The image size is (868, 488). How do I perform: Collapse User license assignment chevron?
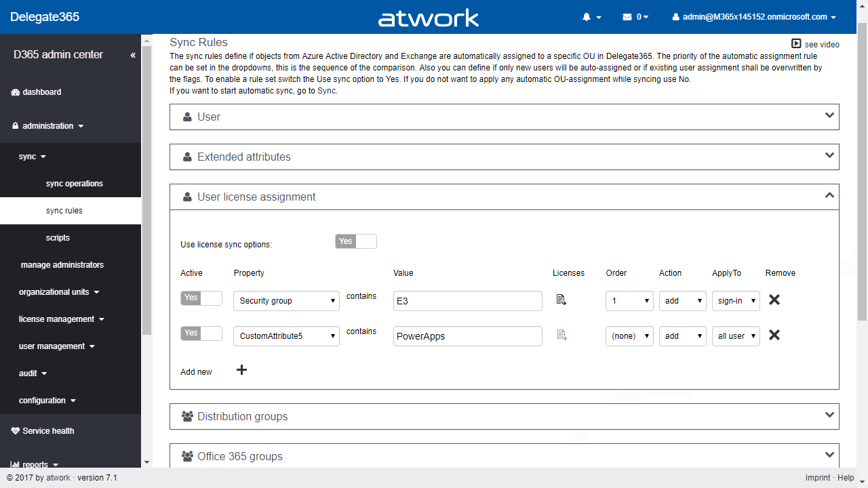[829, 195]
